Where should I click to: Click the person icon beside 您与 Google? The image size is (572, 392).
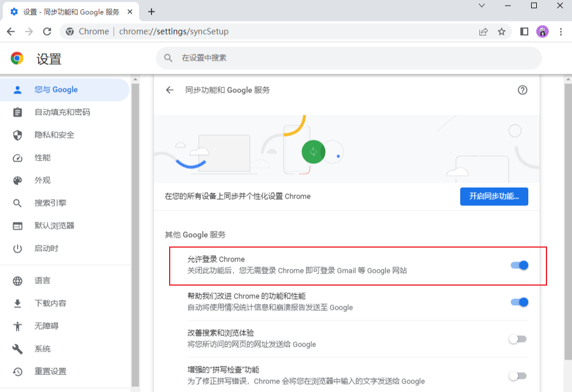pyautogui.click(x=18, y=90)
